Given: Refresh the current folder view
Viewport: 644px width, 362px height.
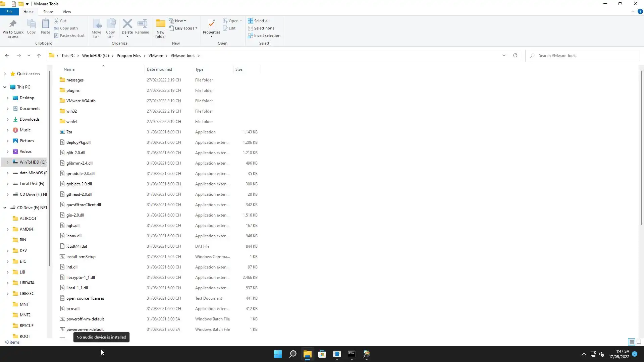Looking at the screenshot, I should coord(515,56).
